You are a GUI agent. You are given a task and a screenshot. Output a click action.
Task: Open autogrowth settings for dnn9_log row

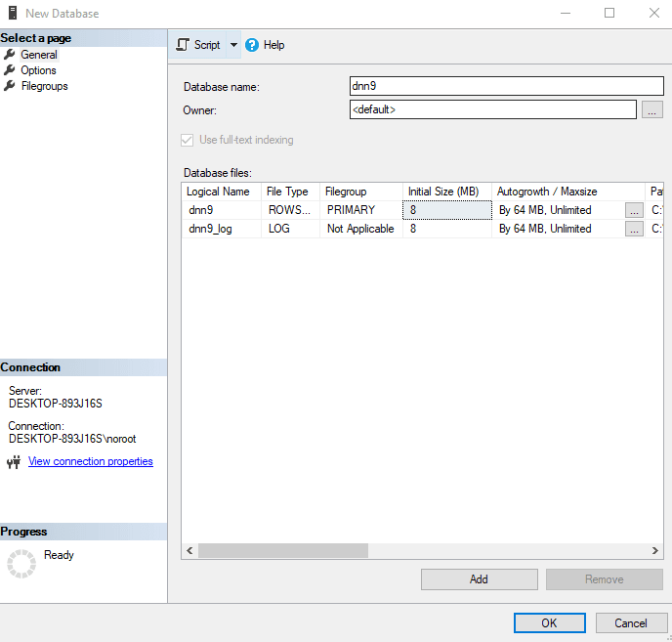click(x=634, y=229)
